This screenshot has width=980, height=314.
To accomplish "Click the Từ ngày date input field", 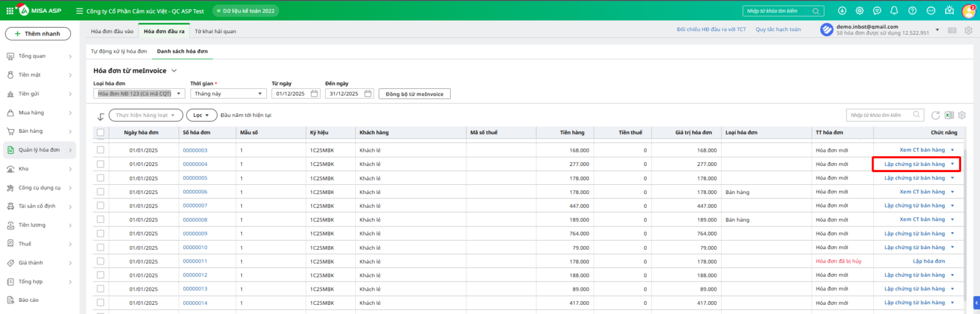I will [291, 94].
